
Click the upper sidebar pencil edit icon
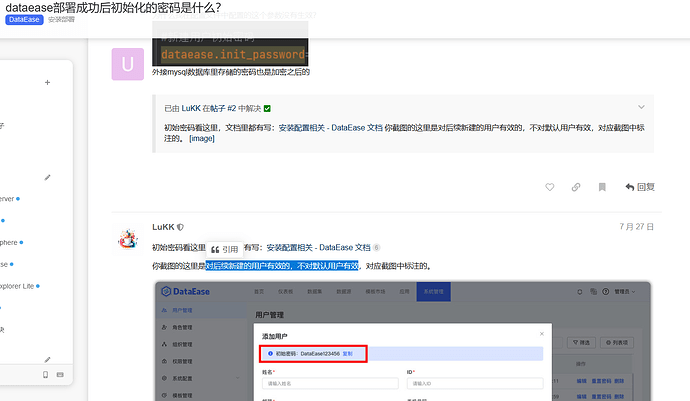click(48, 177)
